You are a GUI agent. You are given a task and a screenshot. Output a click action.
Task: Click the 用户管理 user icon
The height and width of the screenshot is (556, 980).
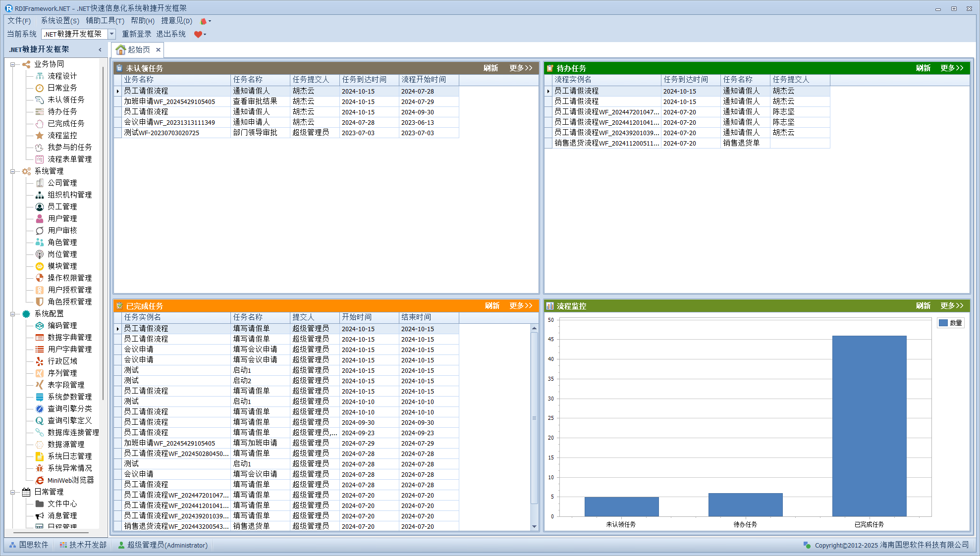pyautogui.click(x=40, y=218)
